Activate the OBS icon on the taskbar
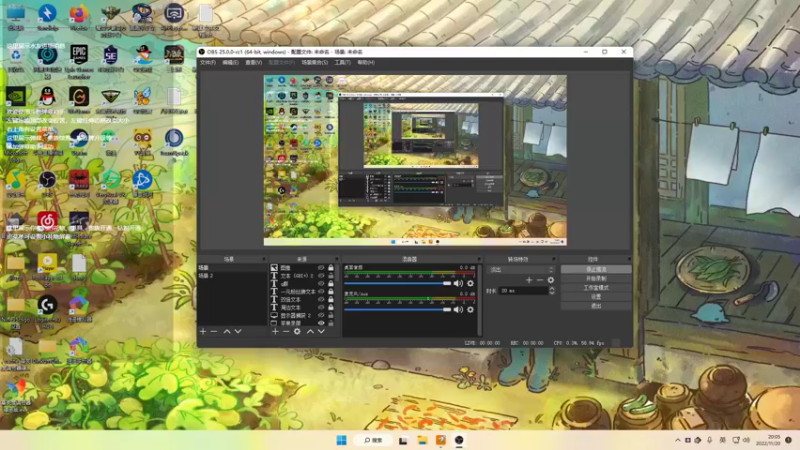This screenshot has width=800, height=450. (459, 440)
